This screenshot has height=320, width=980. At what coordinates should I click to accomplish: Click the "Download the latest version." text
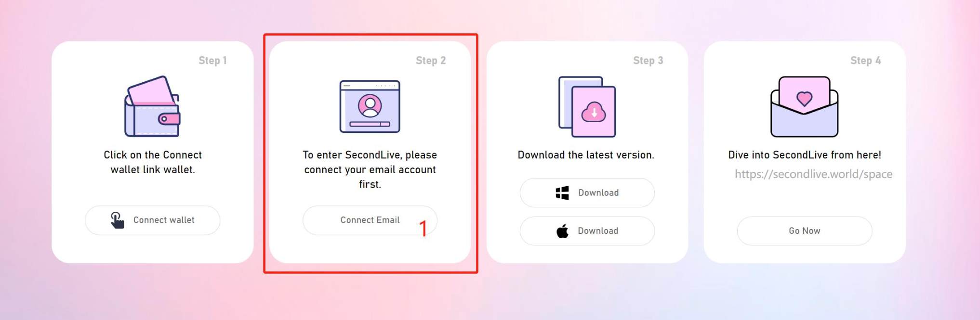(x=586, y=155)
